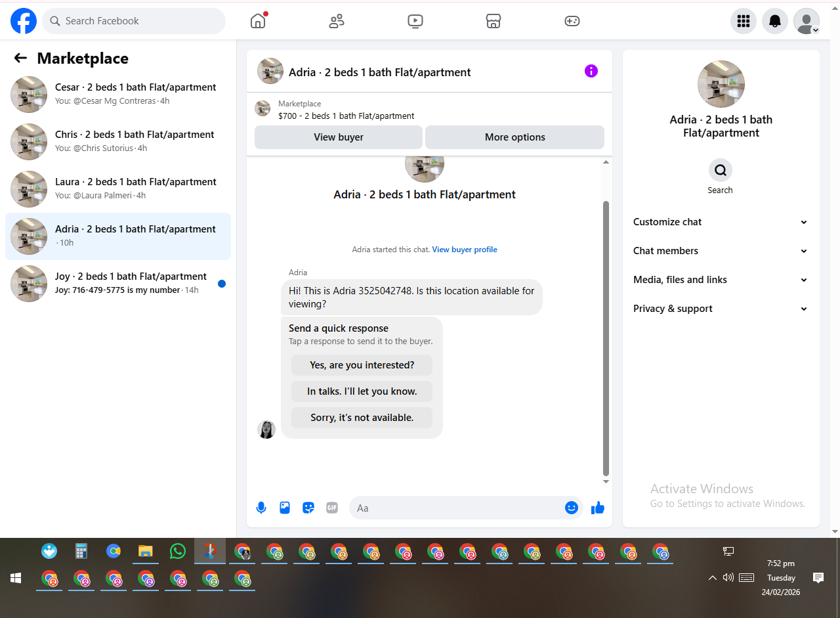840x618 pixels.
Task: Click the Search Facebook field
Action: [134, 21]
